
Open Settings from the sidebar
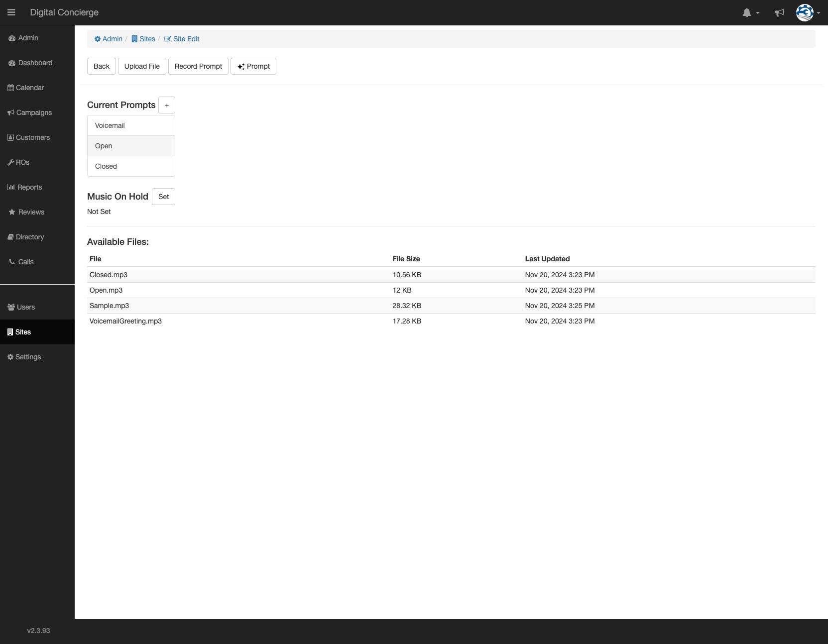[37, 357]
